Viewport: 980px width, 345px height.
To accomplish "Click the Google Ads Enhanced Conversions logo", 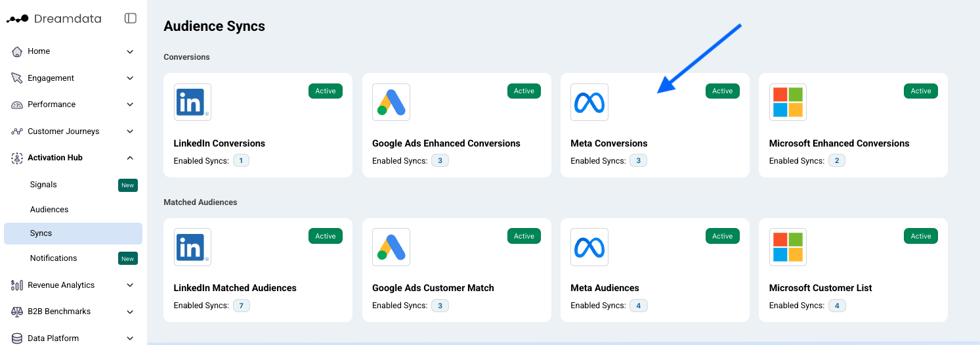I will pyautogui.click(x=391, y=102).
